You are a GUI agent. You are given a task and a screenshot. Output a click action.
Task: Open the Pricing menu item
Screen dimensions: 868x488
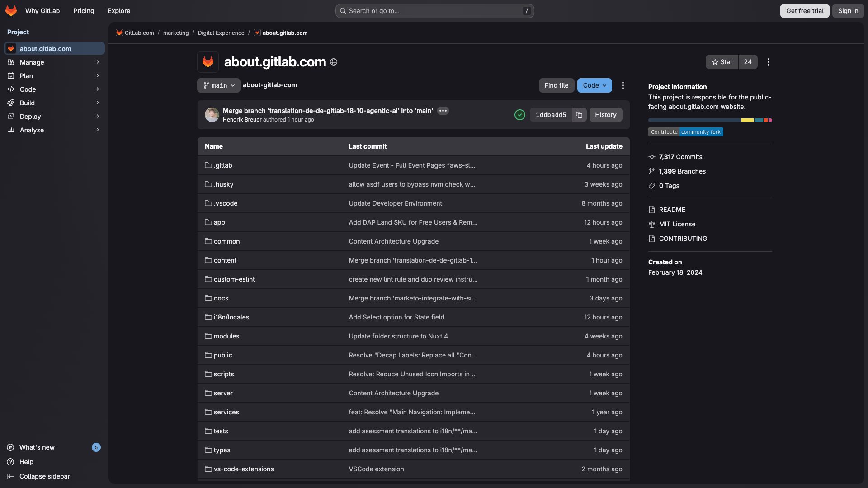[83, 10]
